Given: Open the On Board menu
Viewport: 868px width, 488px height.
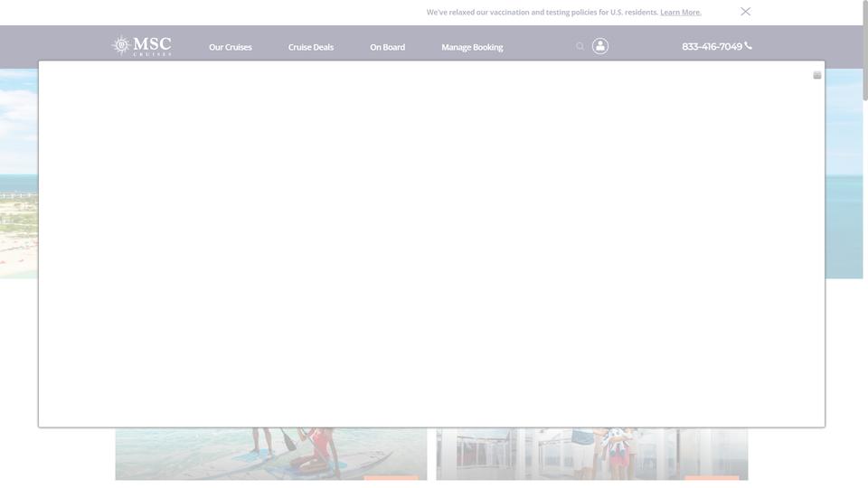Looking at the screenshot, I should (388, 47).
